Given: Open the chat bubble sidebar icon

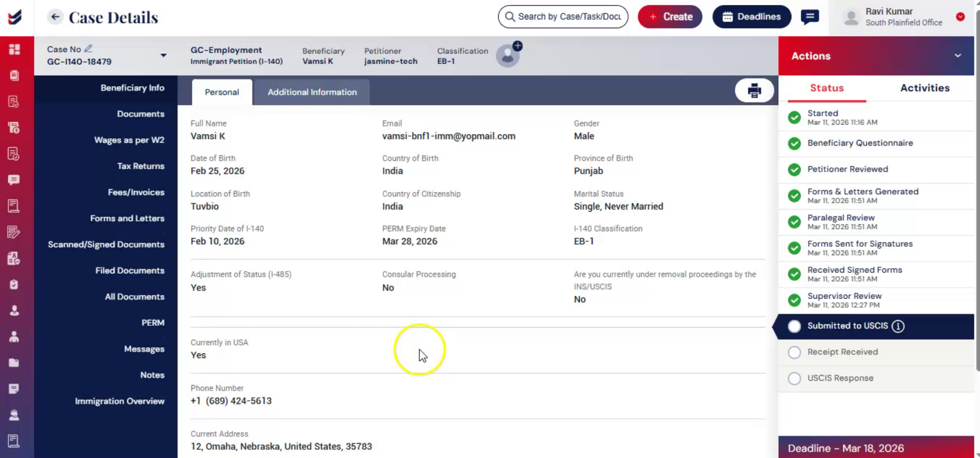Looking at the screenshot, I should [x=14, y=180].
